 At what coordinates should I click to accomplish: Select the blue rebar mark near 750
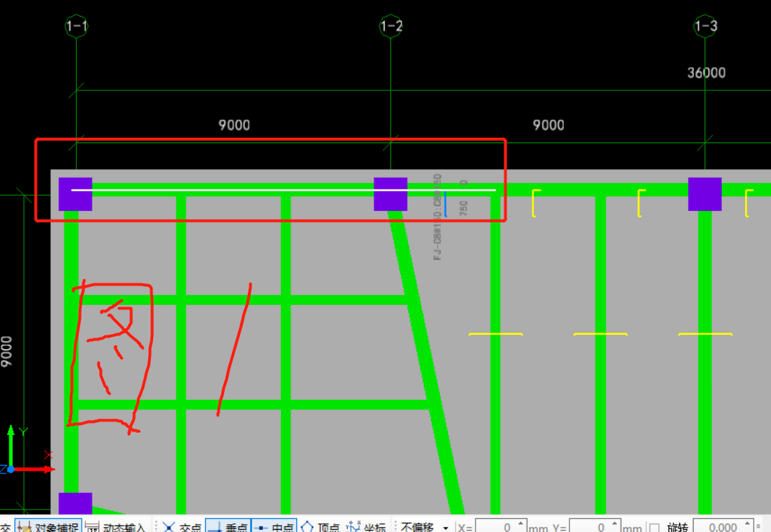pyautogui.click(x=446, y=204)
